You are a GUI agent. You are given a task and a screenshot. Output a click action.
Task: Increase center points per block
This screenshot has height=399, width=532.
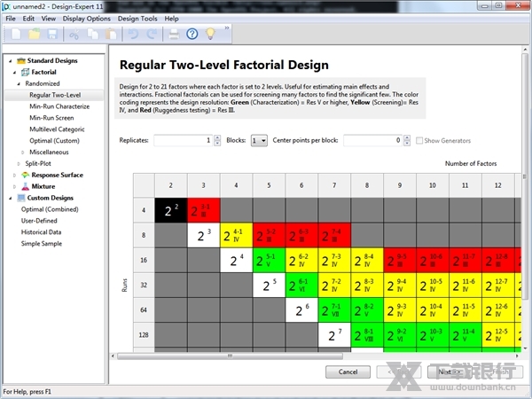click(407, 137)
